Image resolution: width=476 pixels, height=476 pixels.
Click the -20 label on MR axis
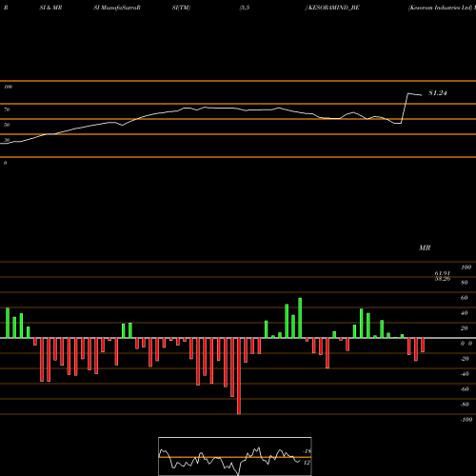point(465,359)
